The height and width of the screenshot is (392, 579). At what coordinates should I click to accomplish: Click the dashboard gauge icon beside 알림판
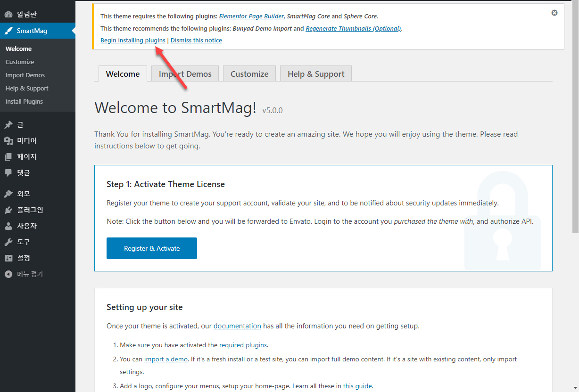tap(8, 15)
